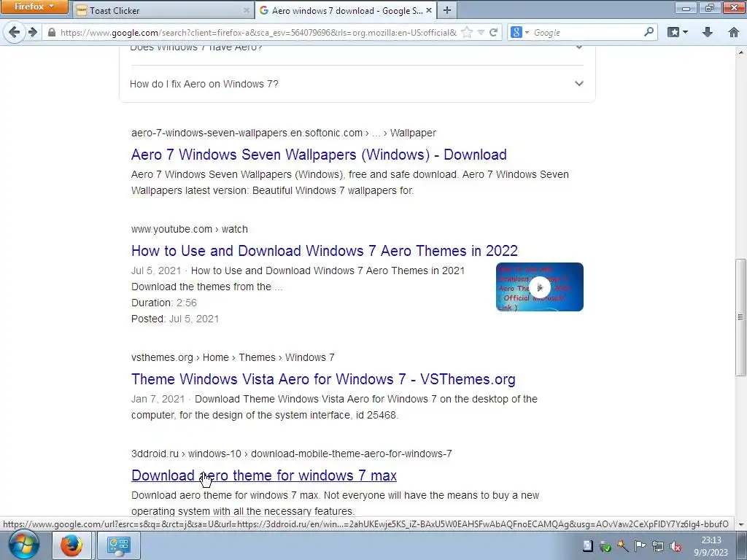Close the Toast Clicker tab

click(247, 10)
